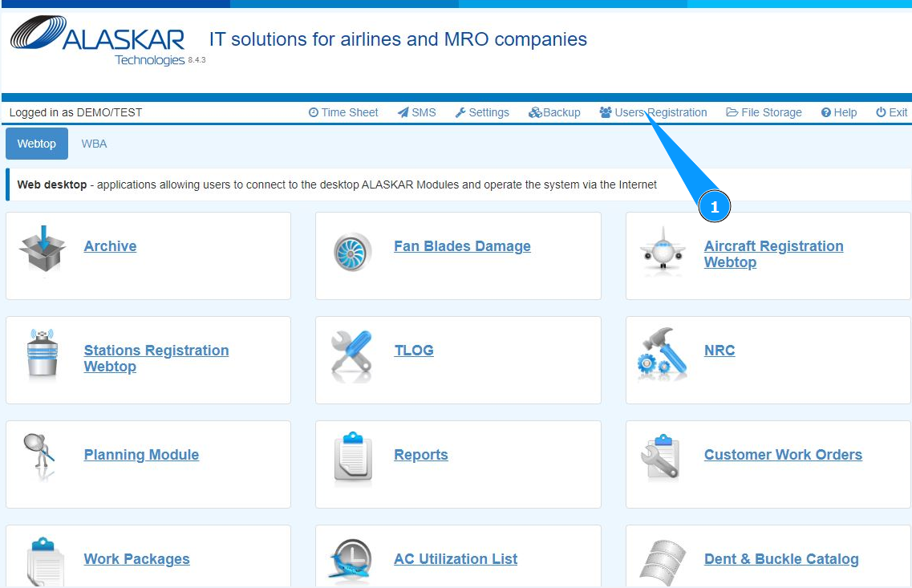
Task: Open the Reports link
Action: tap(421, 455)
